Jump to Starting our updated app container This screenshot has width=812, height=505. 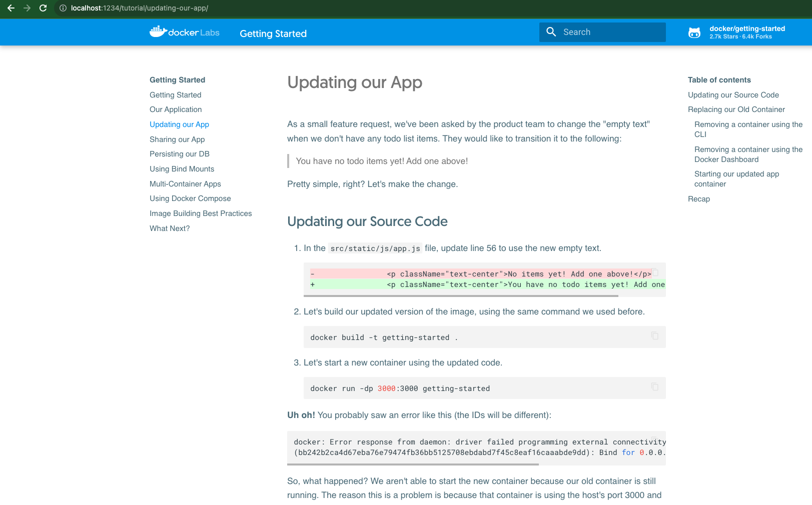coord(736,179)
